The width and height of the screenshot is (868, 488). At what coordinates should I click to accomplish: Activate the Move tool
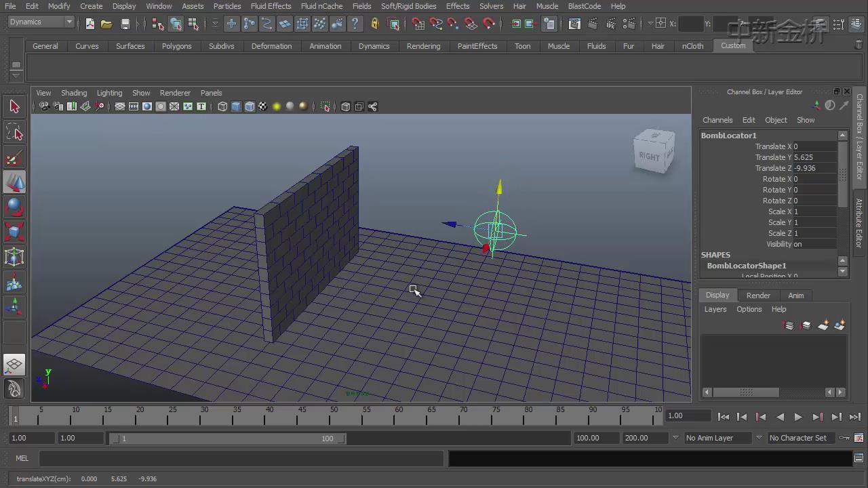click(x=14, y=182)
